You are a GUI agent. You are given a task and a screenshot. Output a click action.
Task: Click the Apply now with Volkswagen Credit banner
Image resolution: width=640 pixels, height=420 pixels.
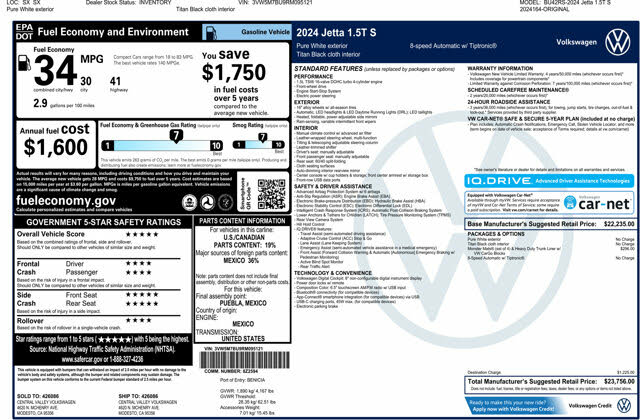[x=516, y=402]
